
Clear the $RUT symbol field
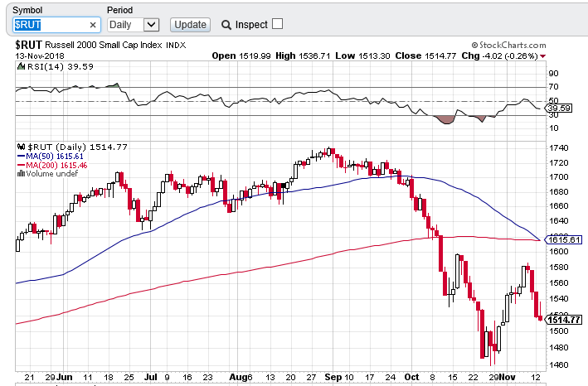pos(93,25)
